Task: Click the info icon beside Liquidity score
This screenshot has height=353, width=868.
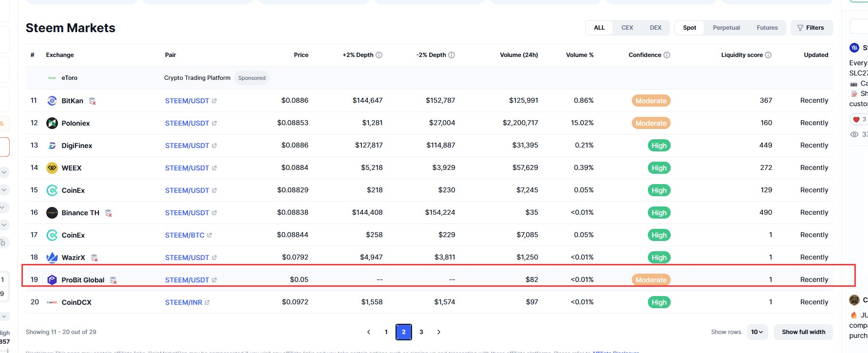Action: 768,55
